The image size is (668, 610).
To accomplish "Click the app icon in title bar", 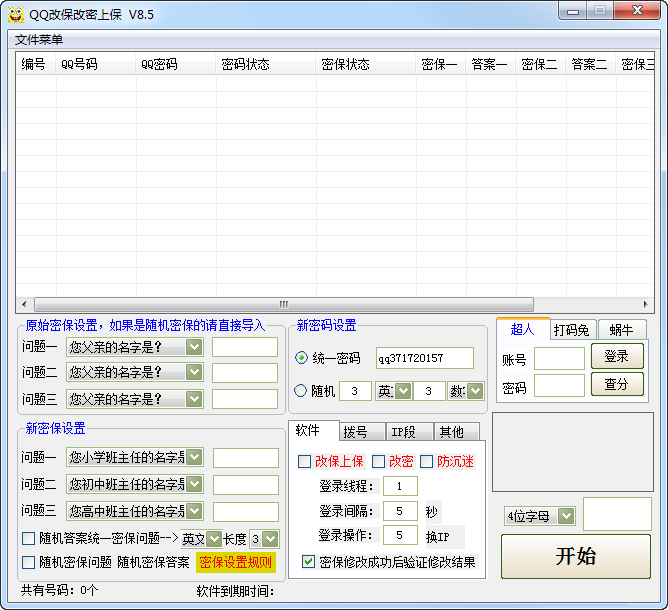I will pos(15,14).
